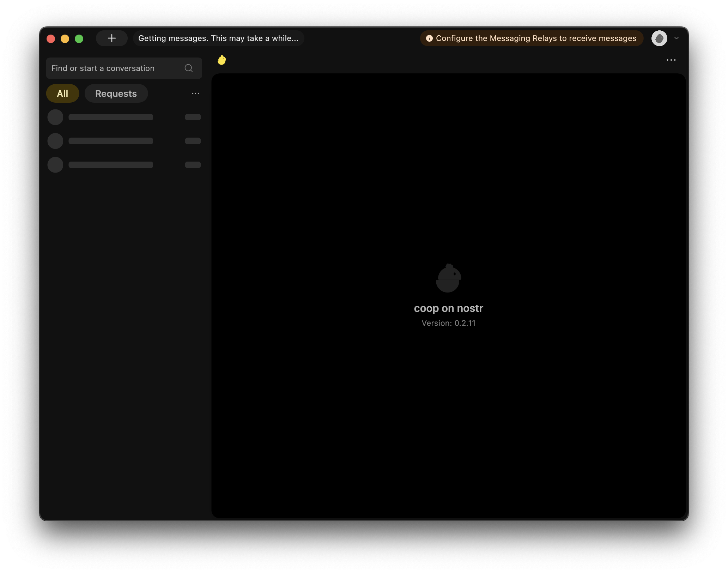Click the green maximize window button
728x573 pixels.
79,38
